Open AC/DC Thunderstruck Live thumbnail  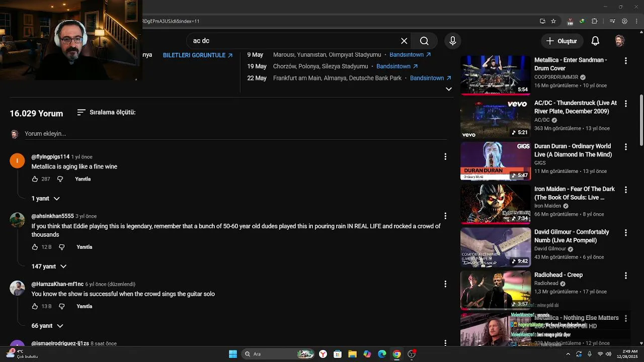tap(496, 118)
